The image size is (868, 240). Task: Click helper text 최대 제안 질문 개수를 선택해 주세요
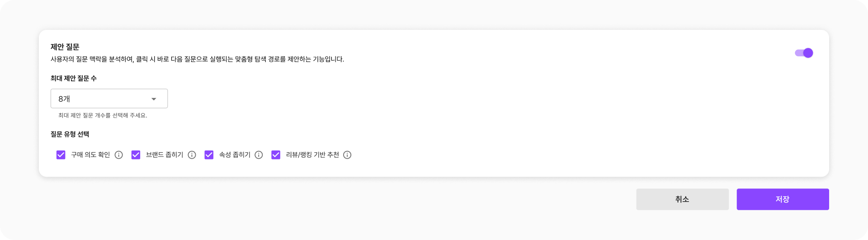[103, 116]
